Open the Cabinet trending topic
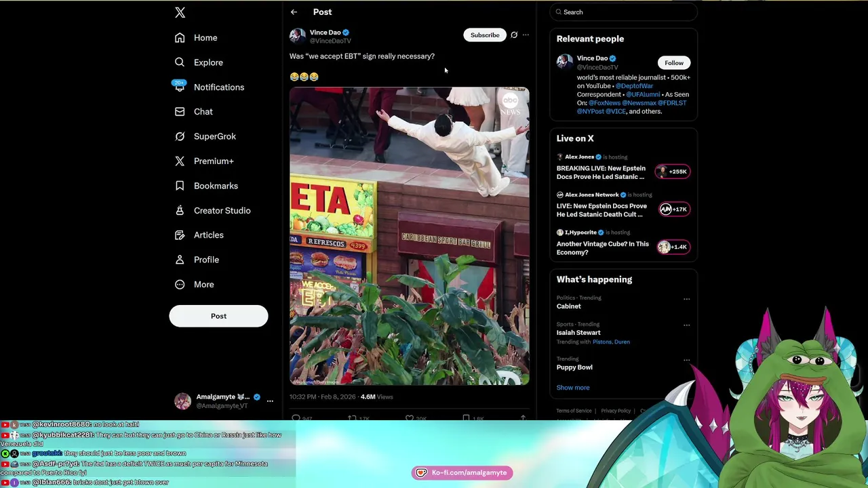Viewport: 868px width, 488px height. (568, 306)
